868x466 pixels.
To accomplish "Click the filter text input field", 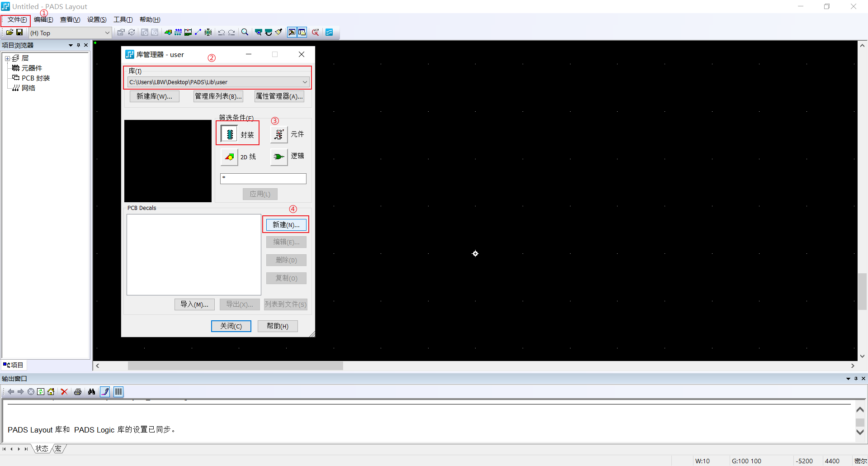I will pos(263,179).
